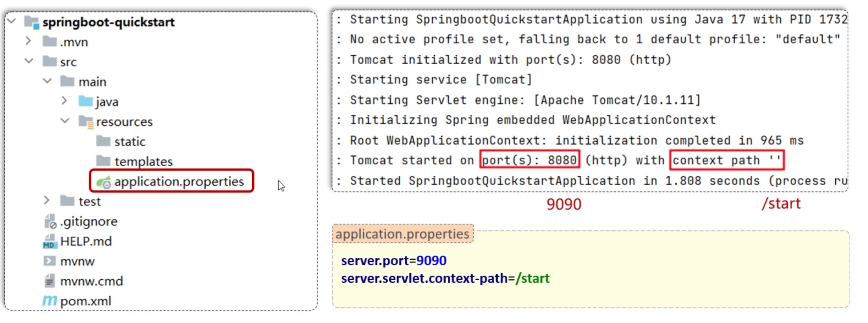
Task: Click the static folder icon
Action: click(x=103, y=141)
